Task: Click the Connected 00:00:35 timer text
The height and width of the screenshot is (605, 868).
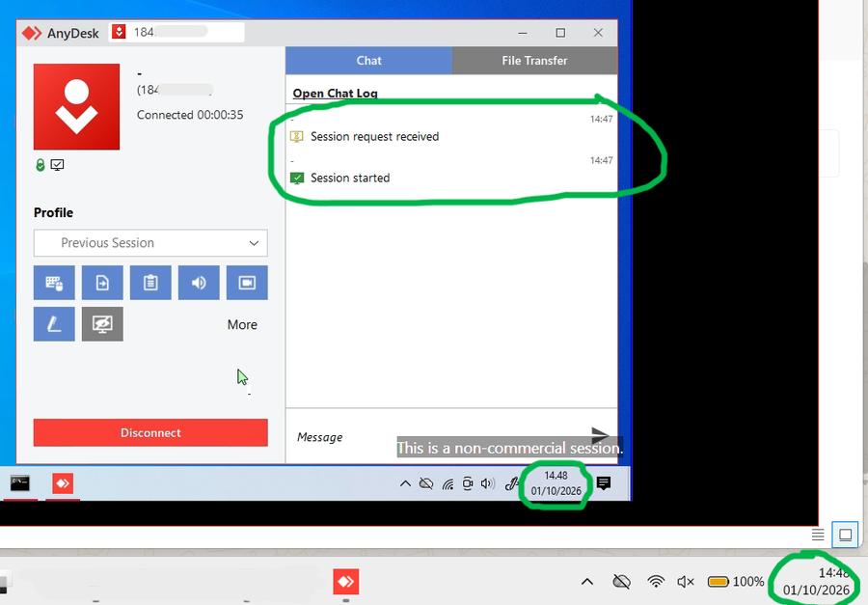Action: click(190, 115)
